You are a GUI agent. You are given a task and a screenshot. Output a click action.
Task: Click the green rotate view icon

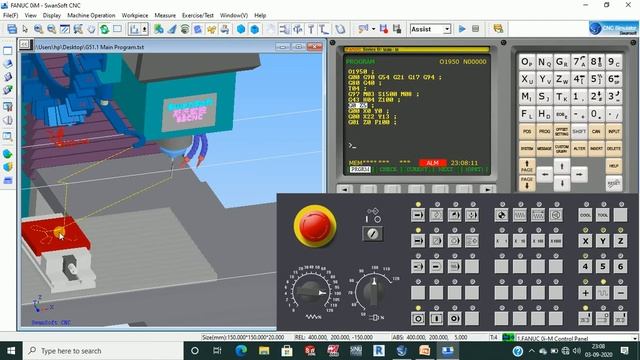[x=104, y=29]
